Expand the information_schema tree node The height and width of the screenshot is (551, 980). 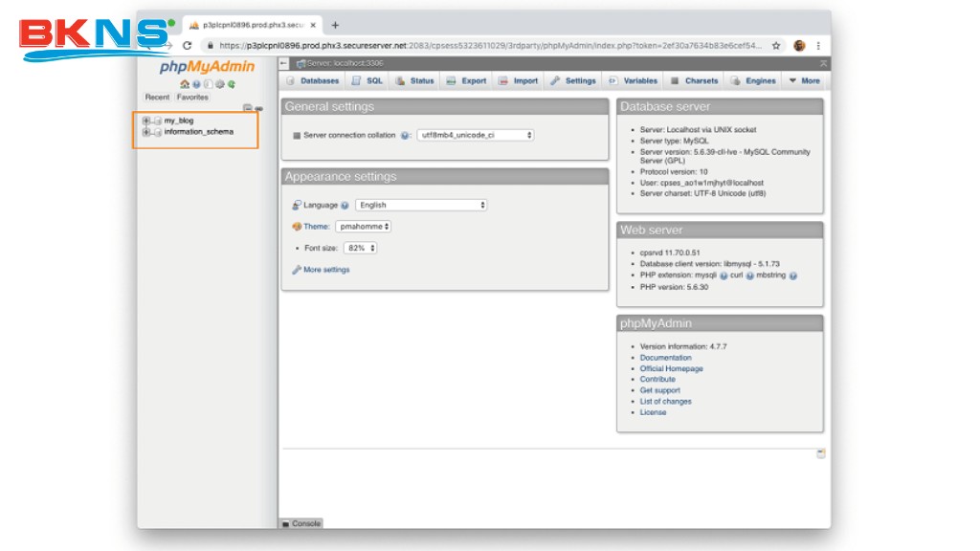click(x=146, y=132)
